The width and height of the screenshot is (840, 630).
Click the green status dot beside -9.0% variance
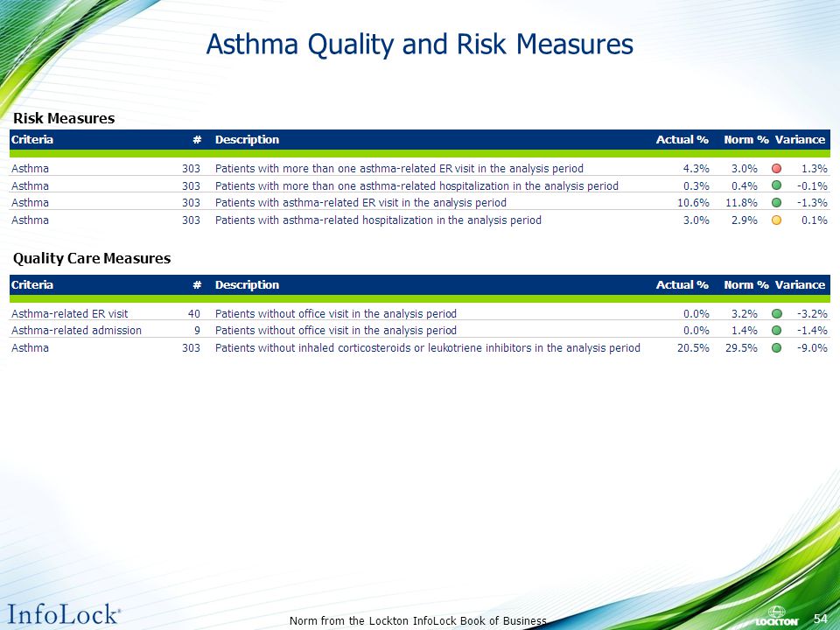point(776,347)
